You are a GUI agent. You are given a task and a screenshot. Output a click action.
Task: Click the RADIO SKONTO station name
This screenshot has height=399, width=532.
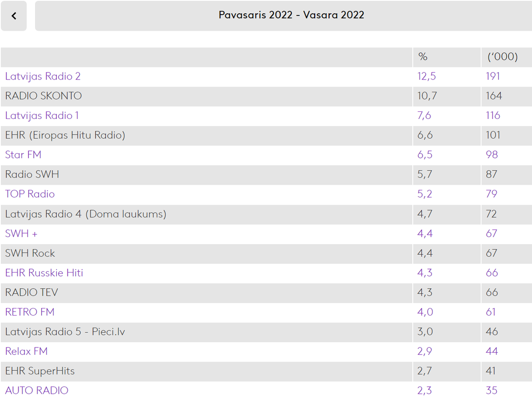(43, 96)
